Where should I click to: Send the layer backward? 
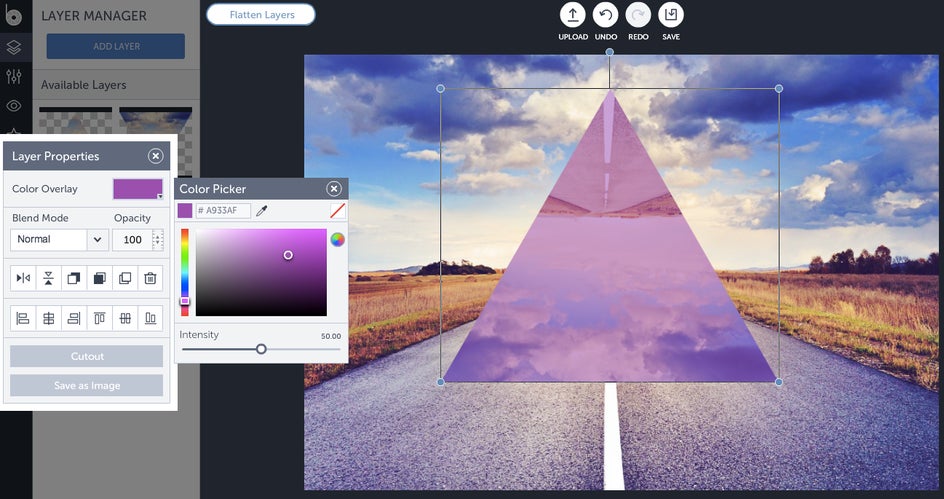99,278
